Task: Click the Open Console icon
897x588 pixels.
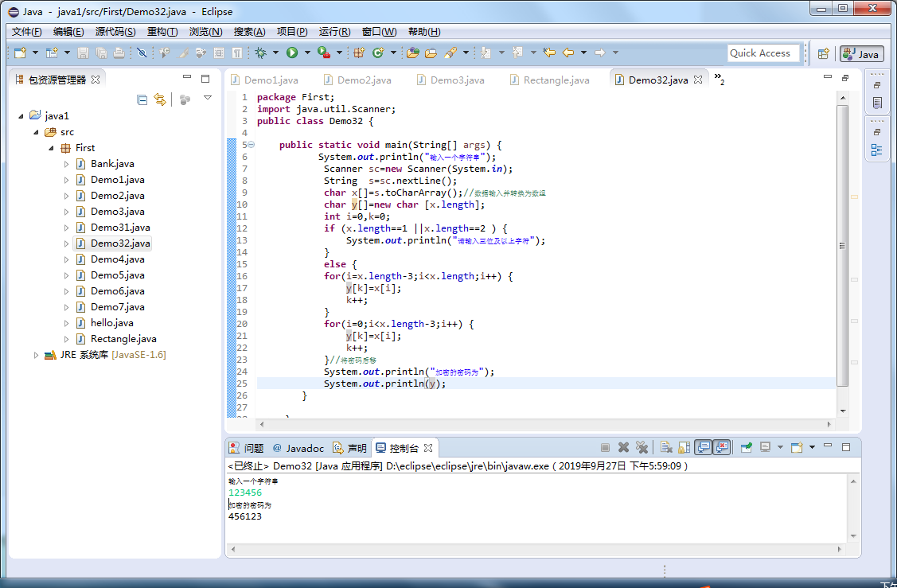Action: tap(797, 447)
